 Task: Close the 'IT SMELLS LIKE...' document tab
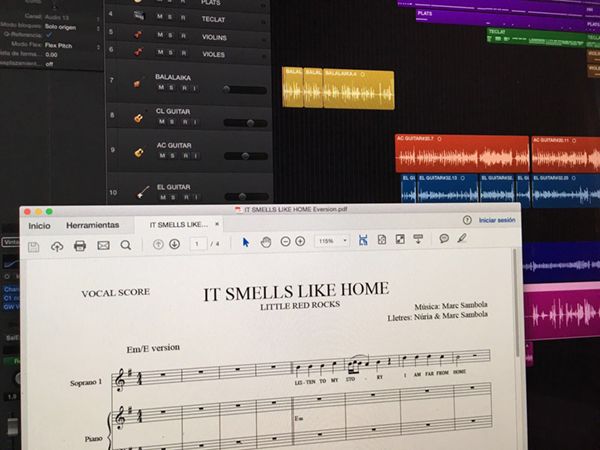pyautogui.click(x=217, y=224)
